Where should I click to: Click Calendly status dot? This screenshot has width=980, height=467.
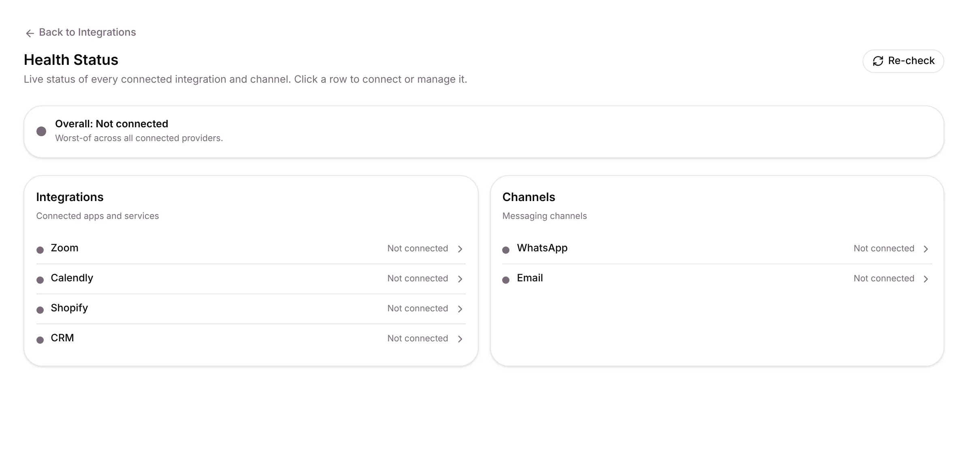pyautogui.click(x=40, y=280)
